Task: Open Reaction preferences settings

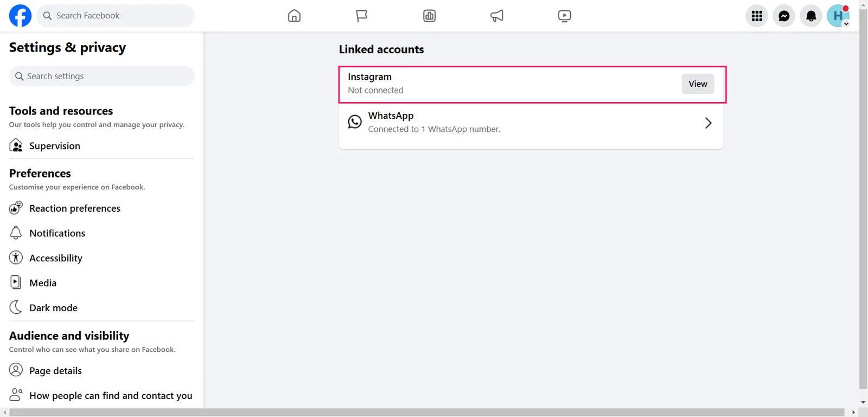Action: [x=101, y=208]
